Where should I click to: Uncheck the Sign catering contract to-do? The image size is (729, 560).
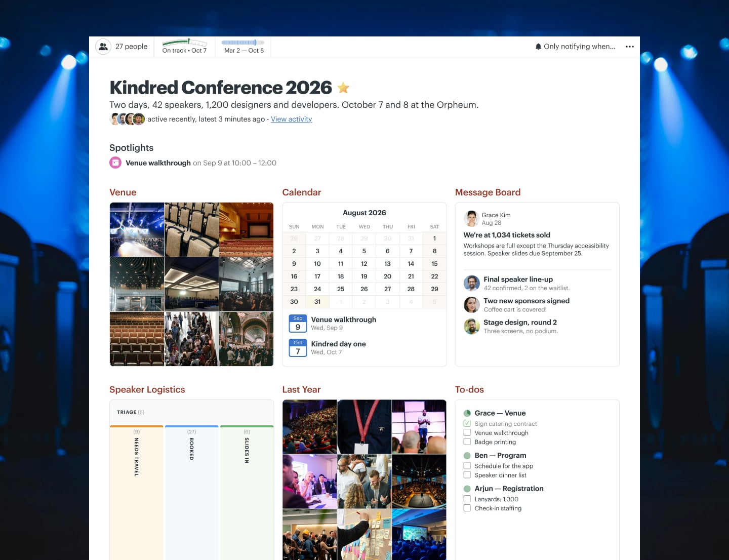[x=467, y=424]
